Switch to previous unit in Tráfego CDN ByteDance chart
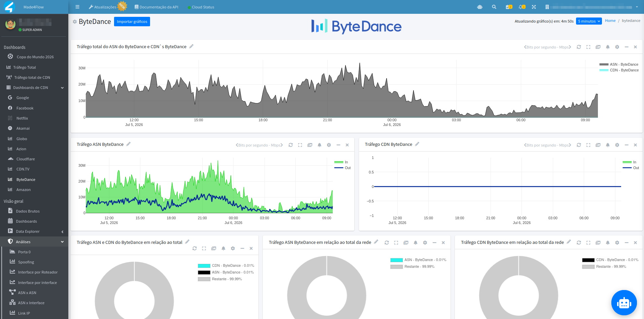The height and width of the screenshot is (319, 644). coord(525,145)
